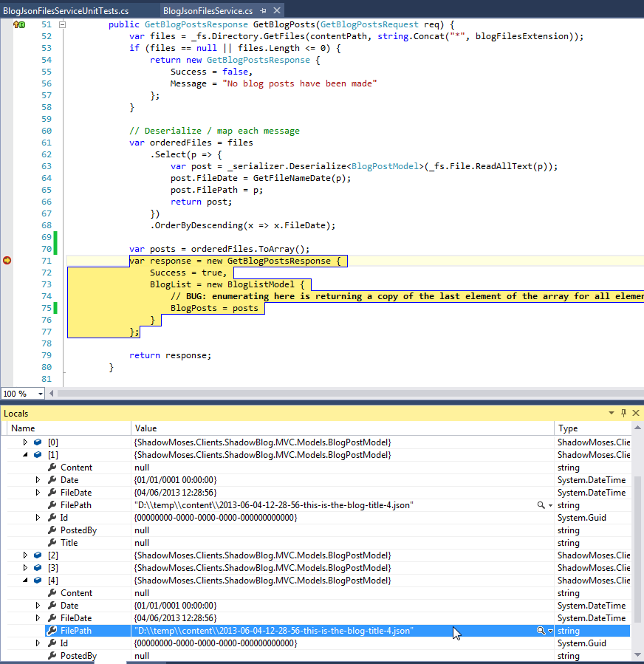Expand the [2] array element
644x664 pixels.
[x=25, y=555]
